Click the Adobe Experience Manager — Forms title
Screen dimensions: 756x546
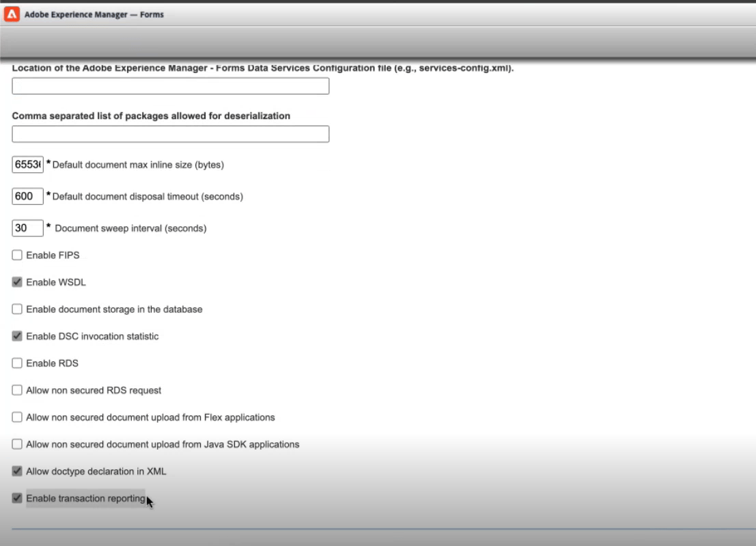(92, 14)
